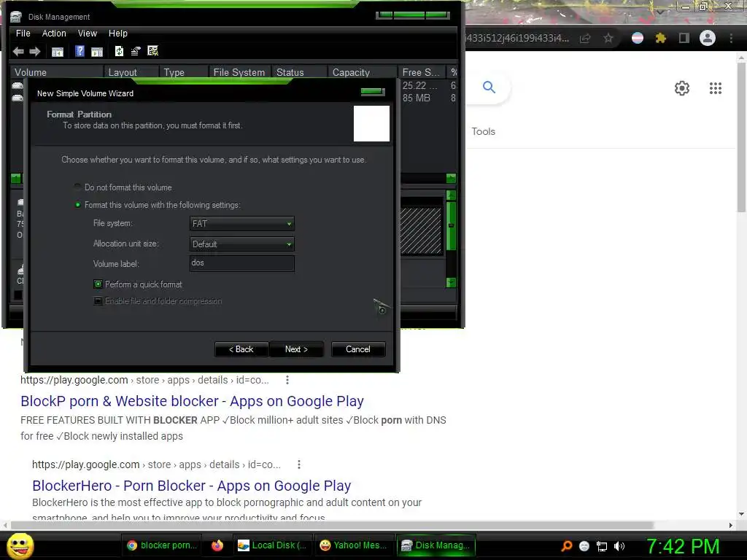
Task: Click the speaker volume icon in the tray
Action: click(x=619, y=546)
